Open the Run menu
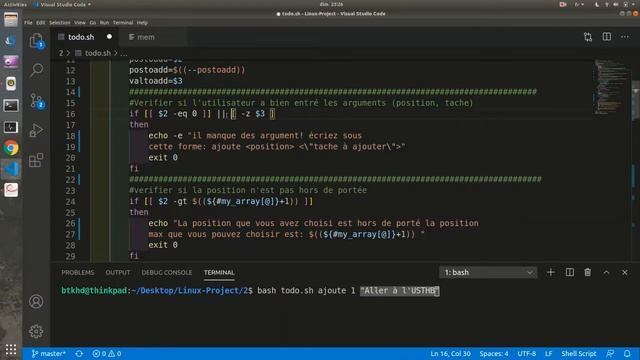The height and width of the screenshot is (360, 640). point(104,22)
